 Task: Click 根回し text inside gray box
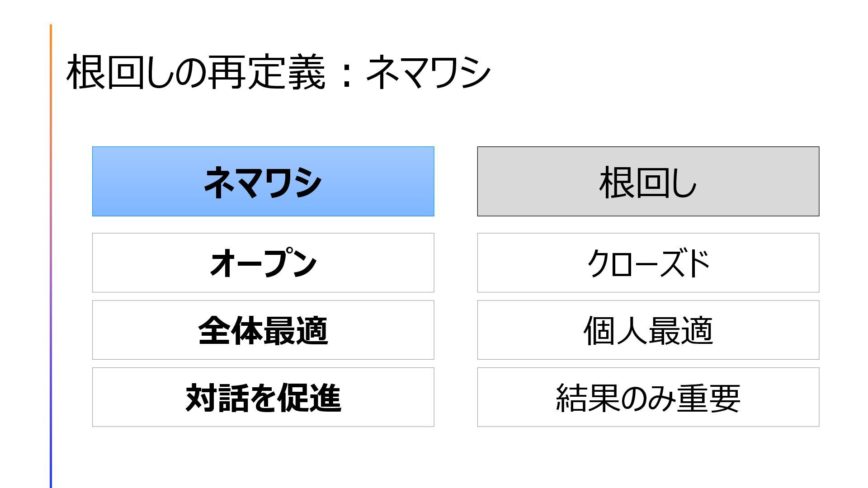click(x=648, y=182)
